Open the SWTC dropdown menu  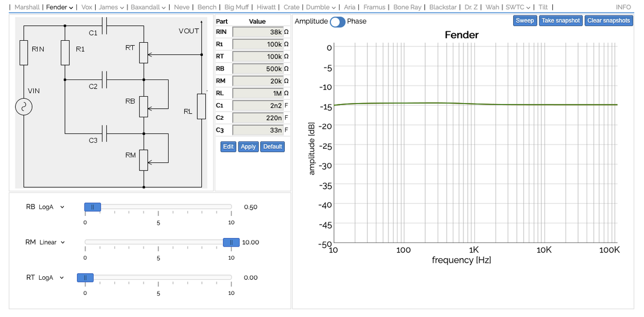pyautogui.click(x=518, y=7)
